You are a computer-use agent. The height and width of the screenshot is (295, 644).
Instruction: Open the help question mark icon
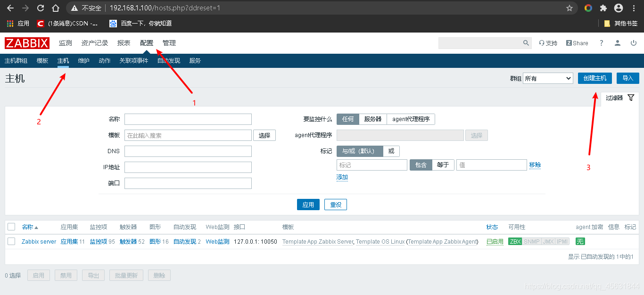601,43
